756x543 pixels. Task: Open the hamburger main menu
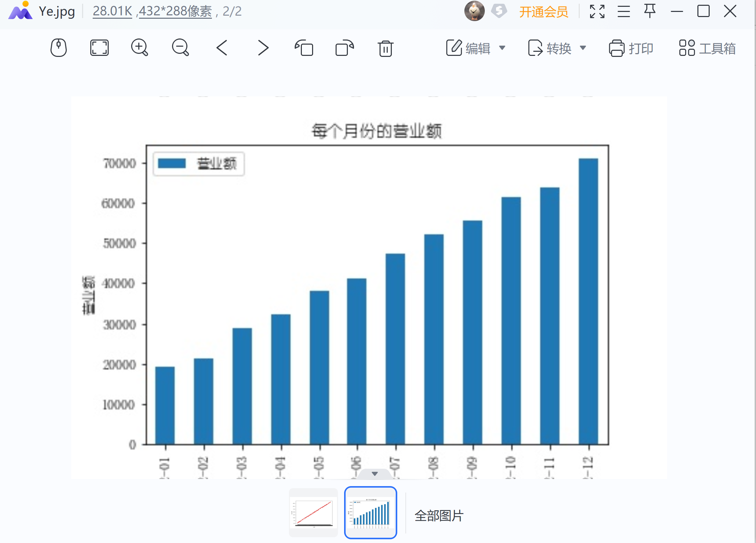(x=623, y=12)
